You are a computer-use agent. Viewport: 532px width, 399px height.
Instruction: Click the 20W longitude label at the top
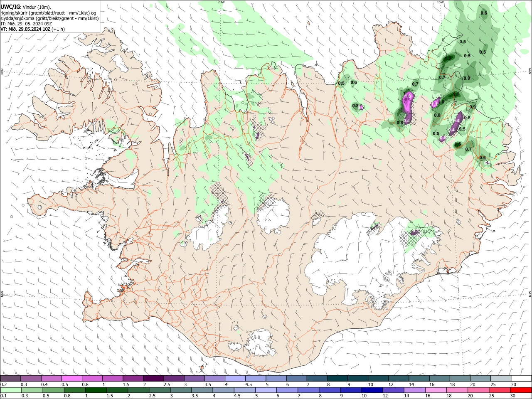pyautogui.click(x=221, y=2)
